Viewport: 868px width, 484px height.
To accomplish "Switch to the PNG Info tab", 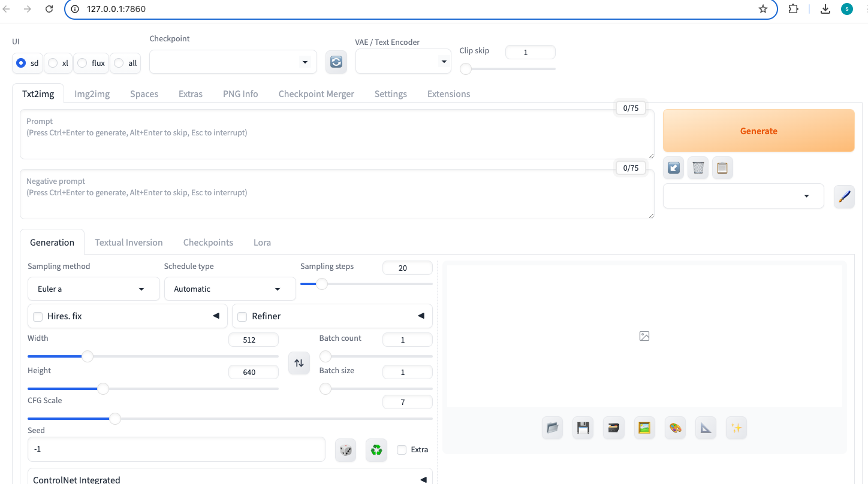I will click(x=240, y=93).
